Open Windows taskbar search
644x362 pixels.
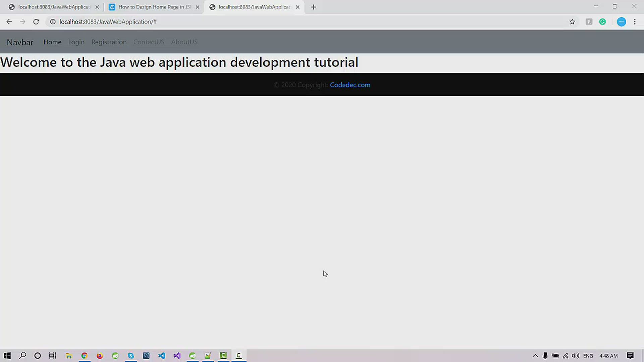[x=22, y=356]
